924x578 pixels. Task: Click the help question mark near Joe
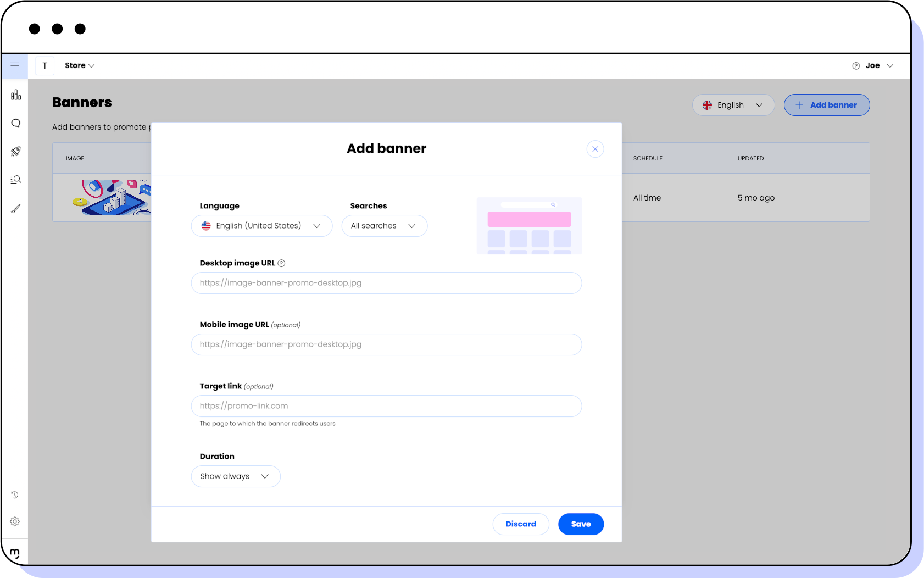point(856,66)
